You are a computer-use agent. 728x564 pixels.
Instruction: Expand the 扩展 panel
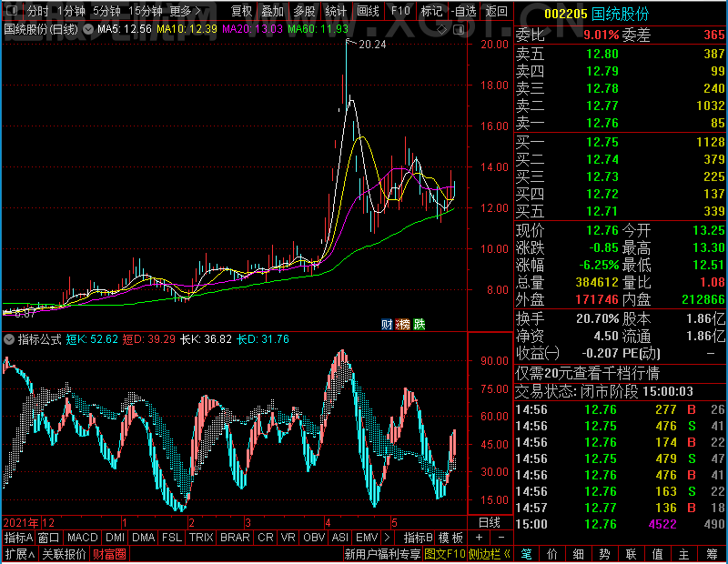click(20, 554)
